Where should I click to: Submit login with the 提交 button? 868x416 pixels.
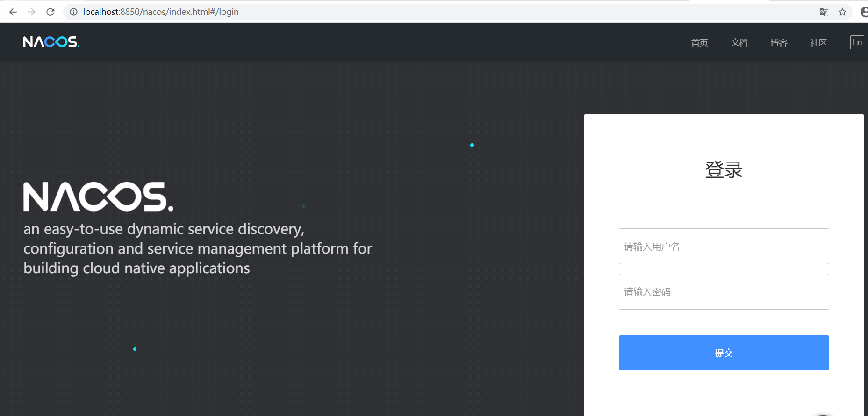click(x=724, y=353)
